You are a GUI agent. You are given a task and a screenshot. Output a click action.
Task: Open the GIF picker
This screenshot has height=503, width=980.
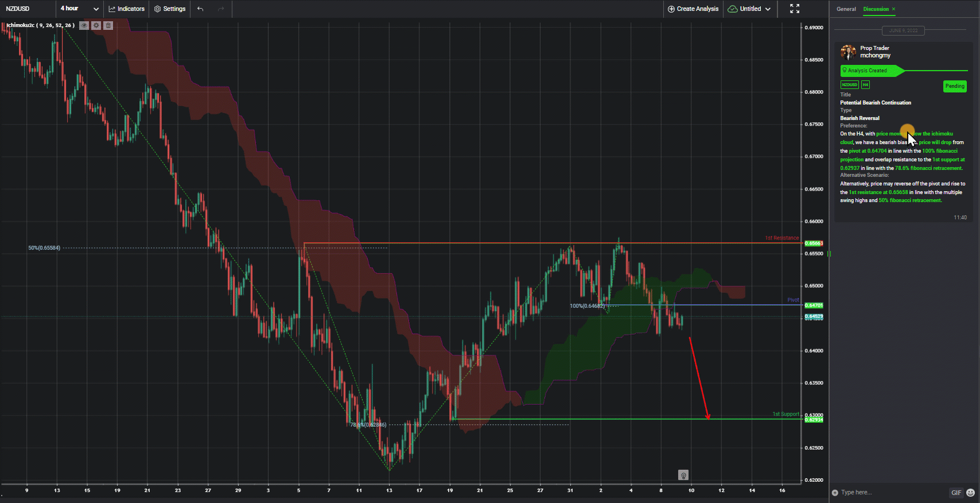pos(956,493)
